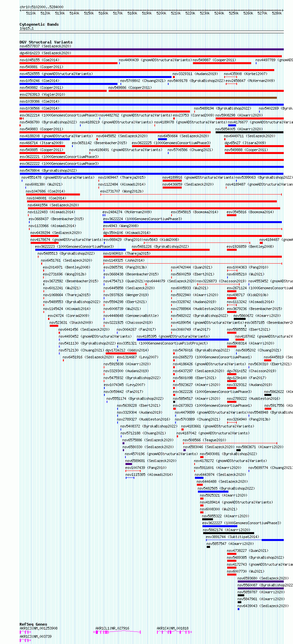
Task: Open esv4943 (Wang2008) label
Action: (121, 226)
